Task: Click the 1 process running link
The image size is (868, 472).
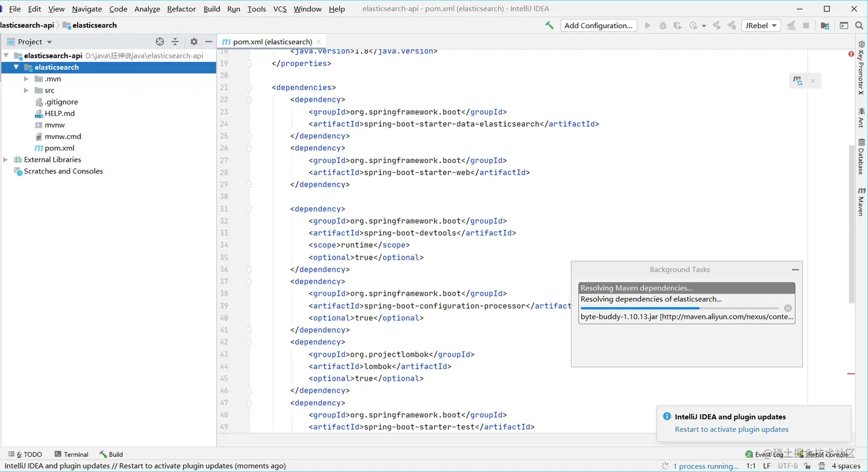Action: click(706, 466)
